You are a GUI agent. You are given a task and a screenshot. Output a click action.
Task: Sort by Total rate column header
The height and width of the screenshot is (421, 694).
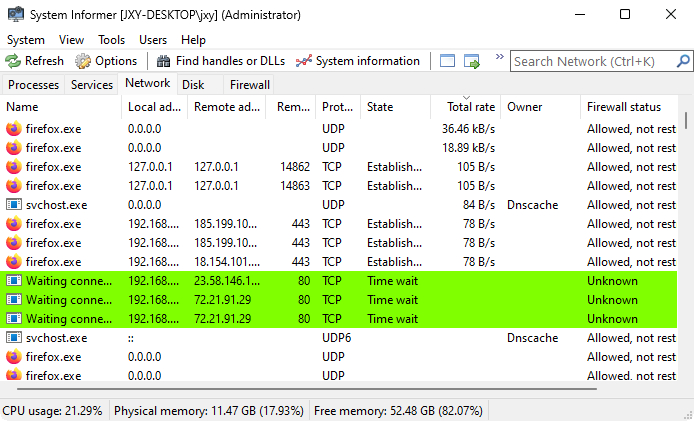470,107
